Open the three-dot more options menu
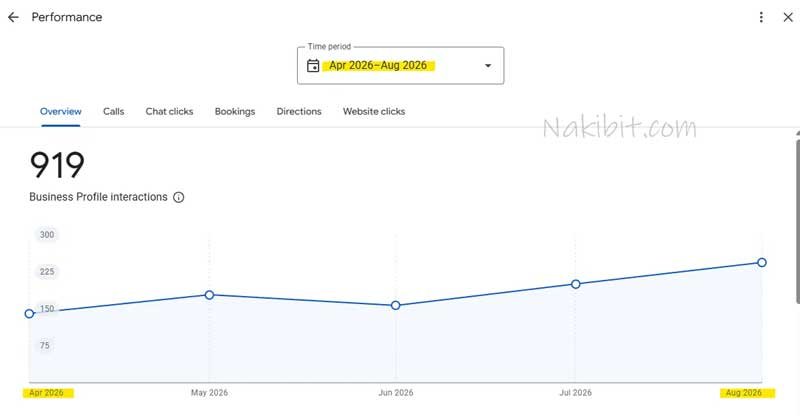 click(x=761, y=17)
